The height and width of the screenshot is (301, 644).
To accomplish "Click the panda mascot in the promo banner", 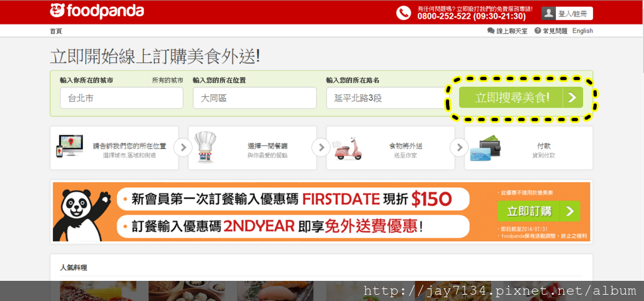I will 82,215.
